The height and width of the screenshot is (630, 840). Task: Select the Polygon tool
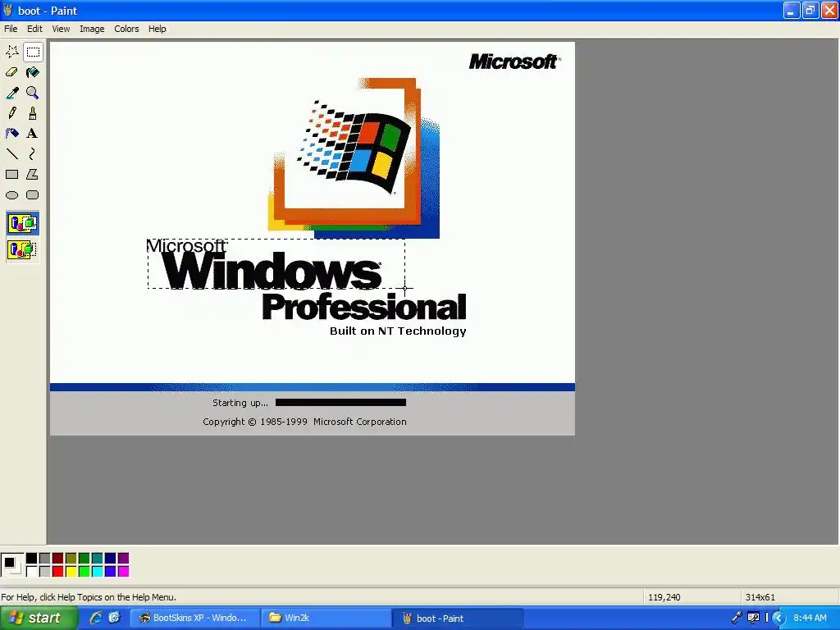point(33,174)
